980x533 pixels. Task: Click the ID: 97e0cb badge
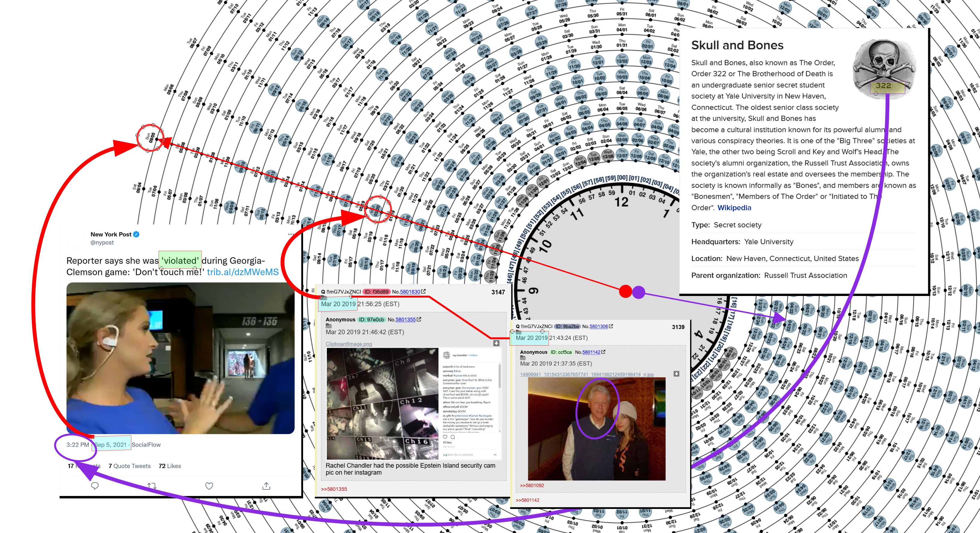[371, 319]
